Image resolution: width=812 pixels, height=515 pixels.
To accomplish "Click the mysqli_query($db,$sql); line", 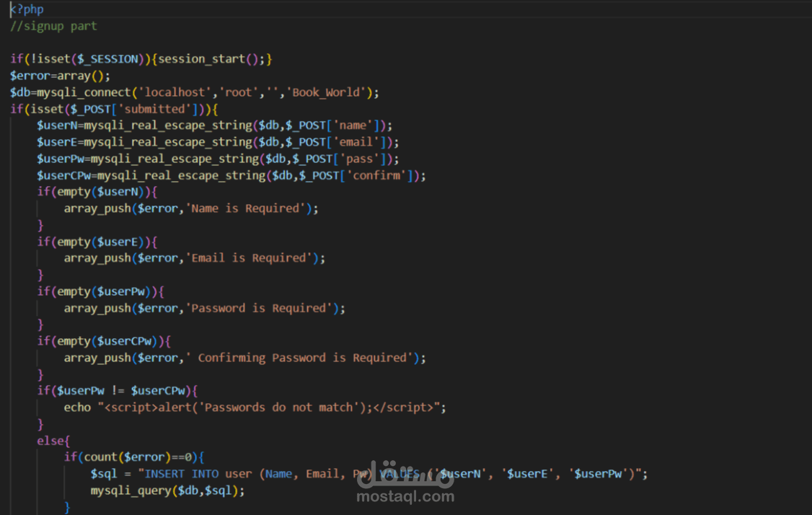I will (168, 490).
